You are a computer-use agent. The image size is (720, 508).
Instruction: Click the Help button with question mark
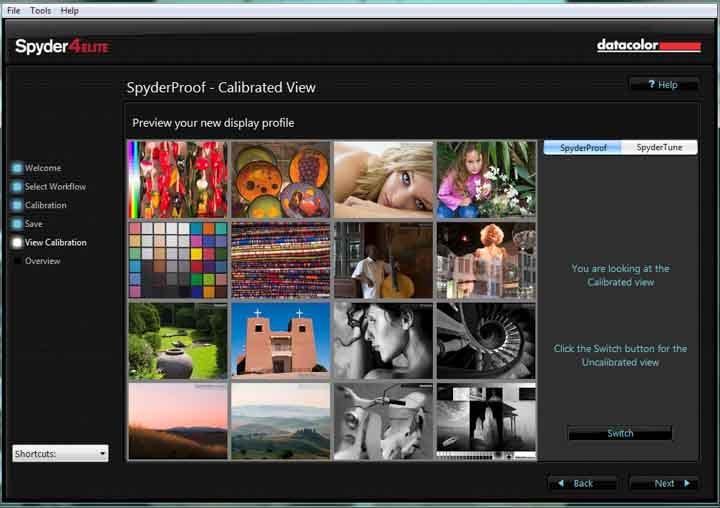click(x=664, y=85)
